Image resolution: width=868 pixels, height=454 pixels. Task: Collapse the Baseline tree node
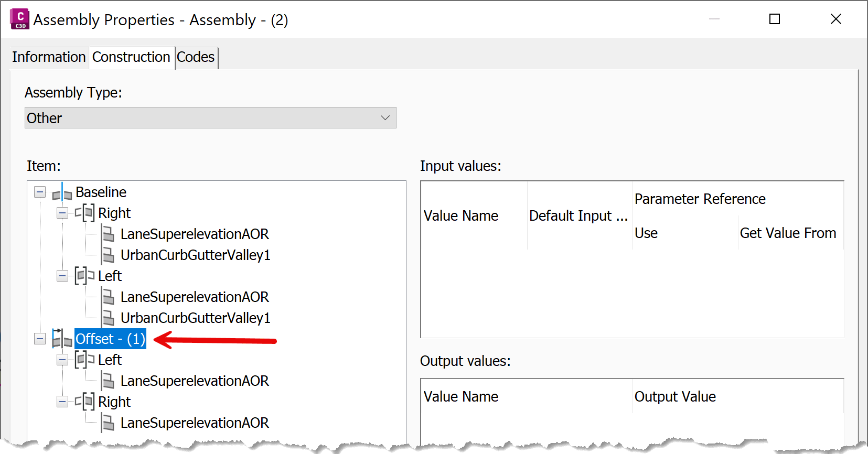pos(40,192)
